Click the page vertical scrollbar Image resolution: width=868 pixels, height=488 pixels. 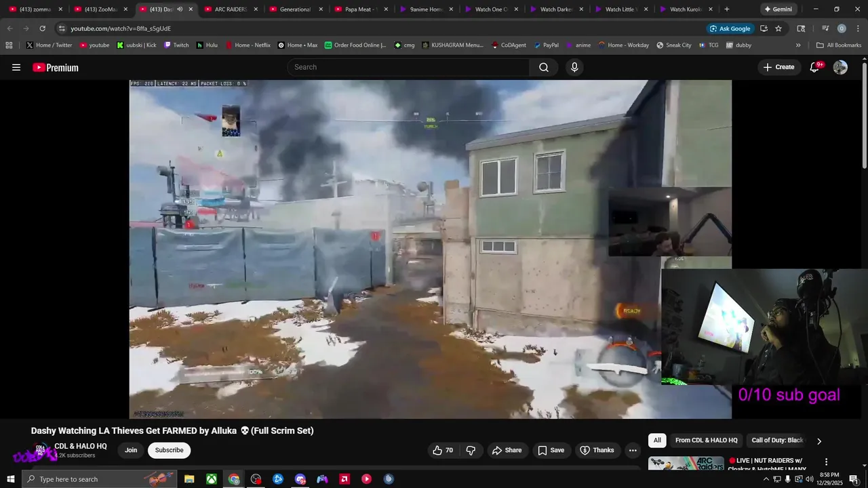point(864,115)
